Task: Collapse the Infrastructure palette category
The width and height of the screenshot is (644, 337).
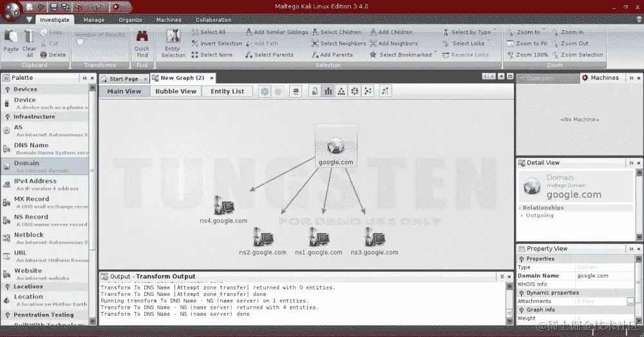Action: pos(7,117)
